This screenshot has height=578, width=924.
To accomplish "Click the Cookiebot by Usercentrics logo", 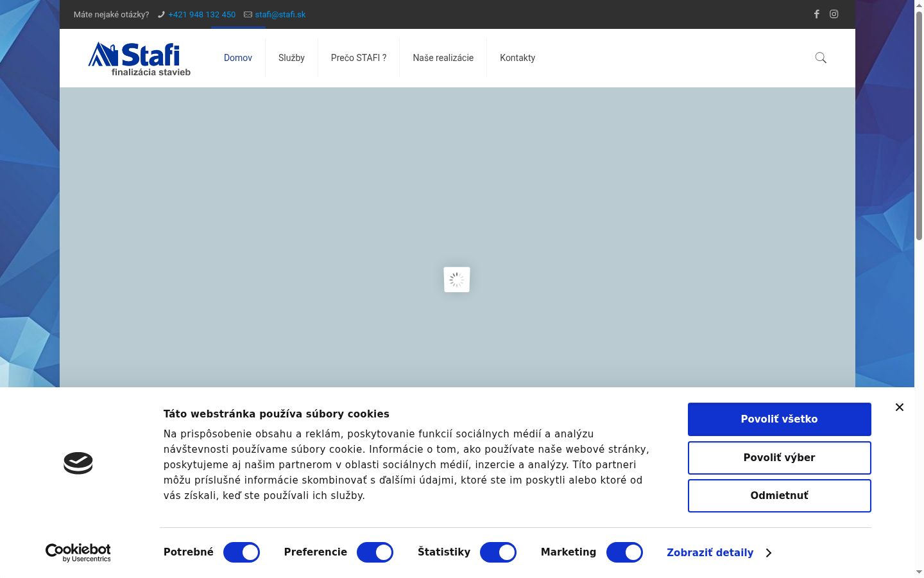I will pyautogui.click(x=78, y=552).
